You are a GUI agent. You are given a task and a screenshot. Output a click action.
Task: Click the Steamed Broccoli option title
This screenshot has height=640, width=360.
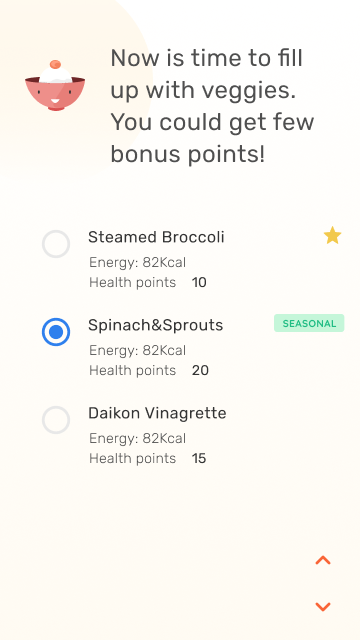pos(156,237)
